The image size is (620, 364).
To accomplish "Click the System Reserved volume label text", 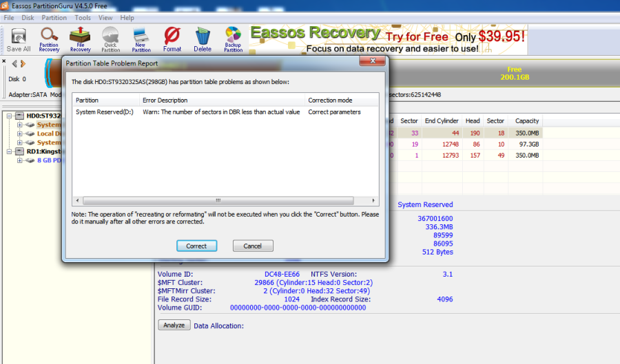I will click(x=425, y=204).
